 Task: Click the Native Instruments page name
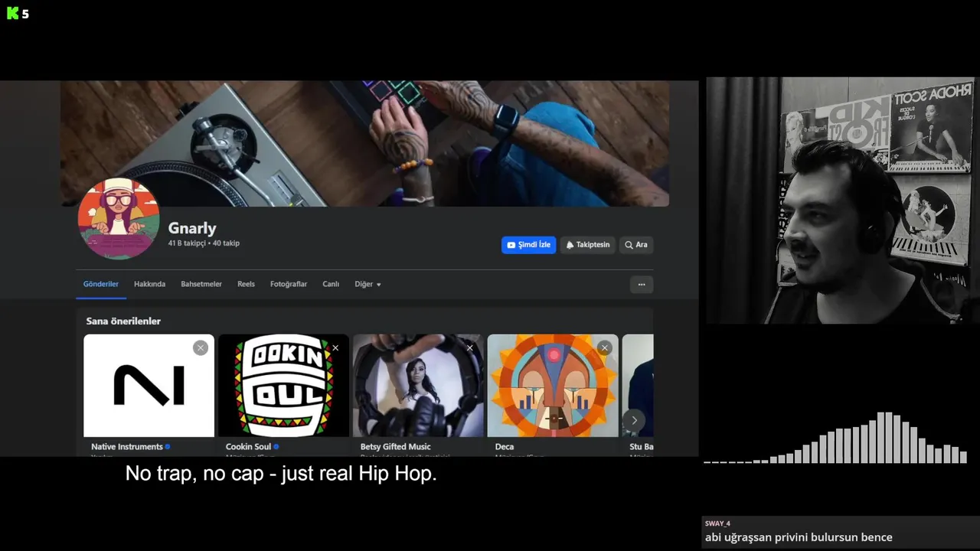click(x=127, y=447)
